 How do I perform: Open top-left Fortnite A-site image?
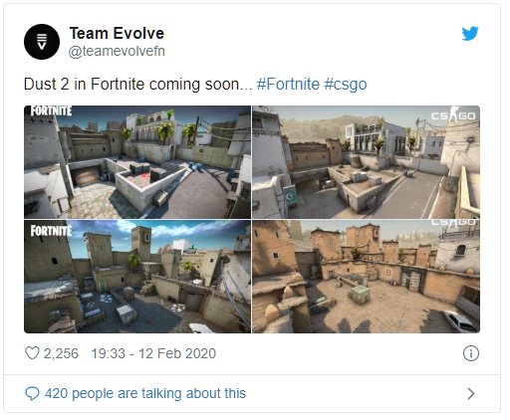click(137, 162)
